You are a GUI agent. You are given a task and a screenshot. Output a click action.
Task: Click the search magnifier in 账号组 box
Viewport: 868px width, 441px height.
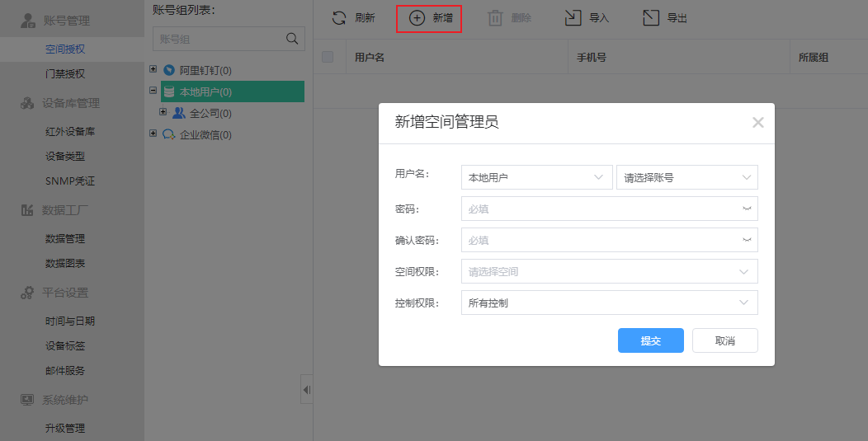pyautogui.click(x=292, y=39)
